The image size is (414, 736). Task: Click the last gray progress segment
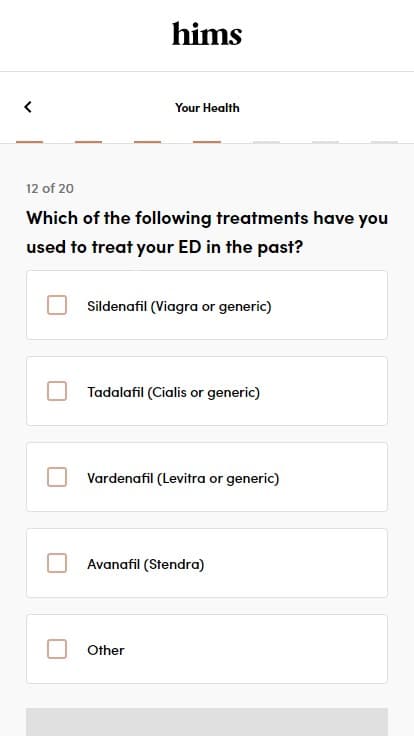[384, 142]
